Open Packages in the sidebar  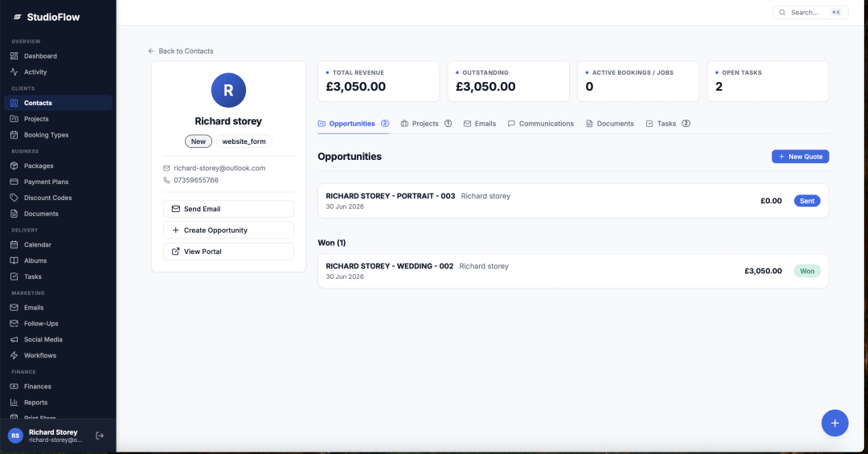tap(58, 166)
